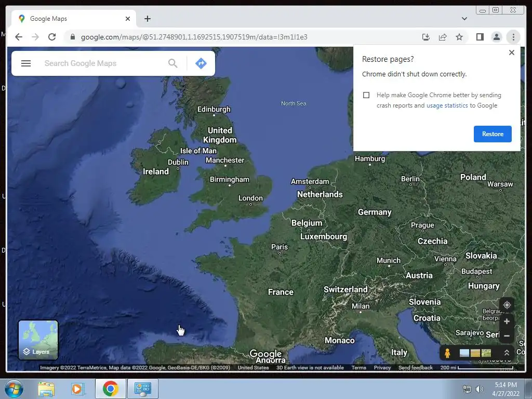
Task: Open the Layers map type thumbnail
Action: pos(38,340)
